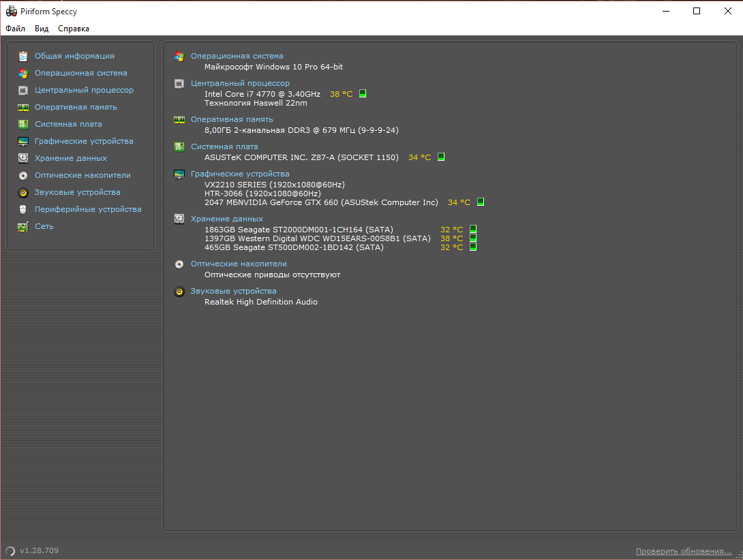Select Общая информация in sidebar

[x=74, y=56]
